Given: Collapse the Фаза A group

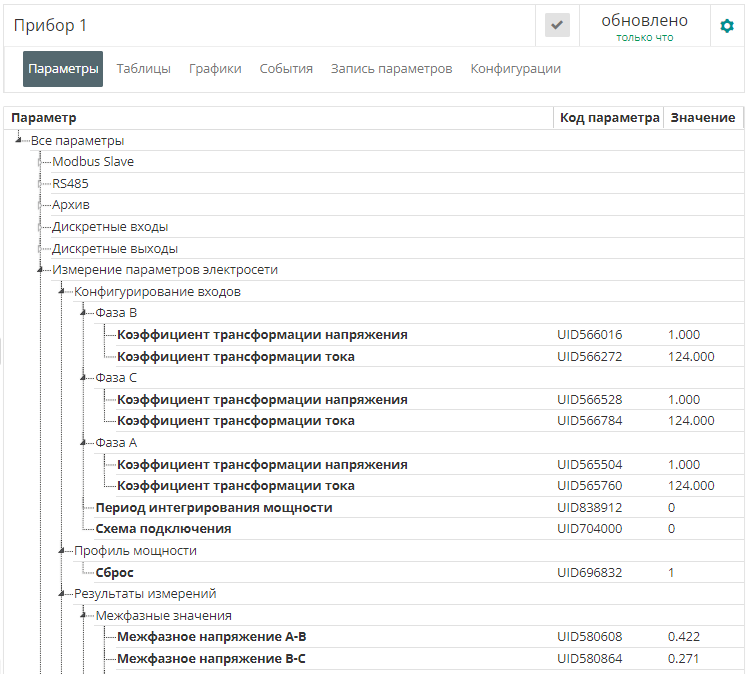Looking at the screenshot, I should pos(85,443).
